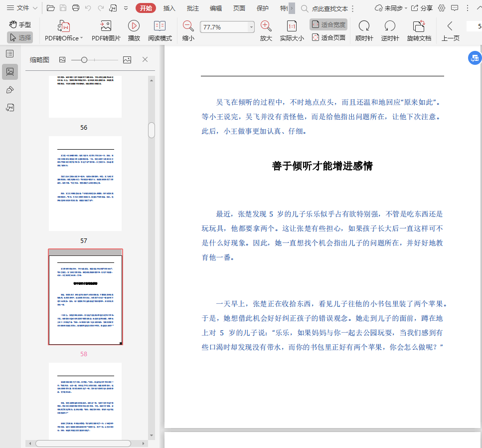This screenshot has height=448, width=482.
Task: Switch to the 批注 tab
Action: click(193, 8)
